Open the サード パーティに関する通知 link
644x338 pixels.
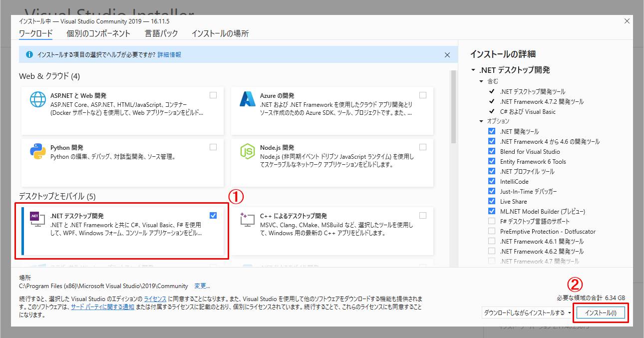point(102,307)
